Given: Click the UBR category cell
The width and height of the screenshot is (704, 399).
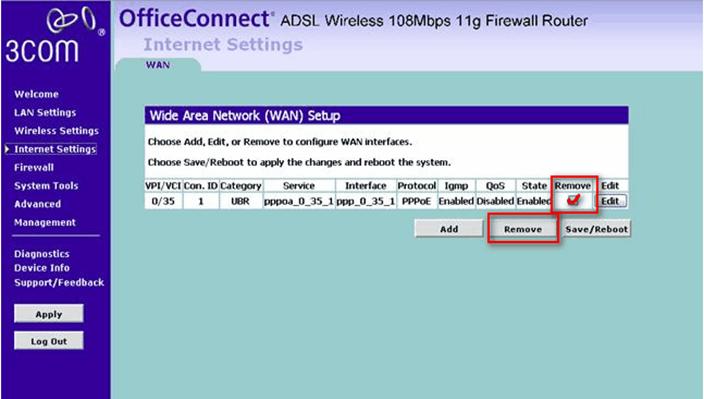Looking at the screenshot, I should click(x=240, y=201).
